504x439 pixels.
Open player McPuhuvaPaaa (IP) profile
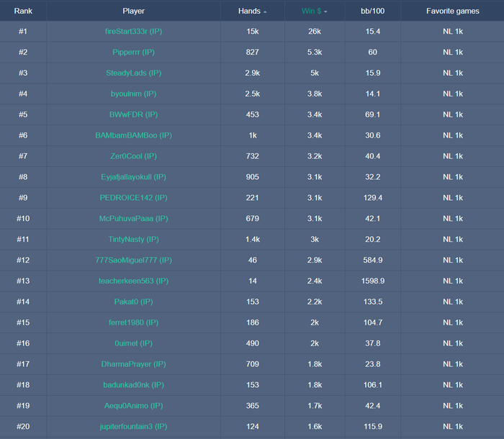pos(133,219)
